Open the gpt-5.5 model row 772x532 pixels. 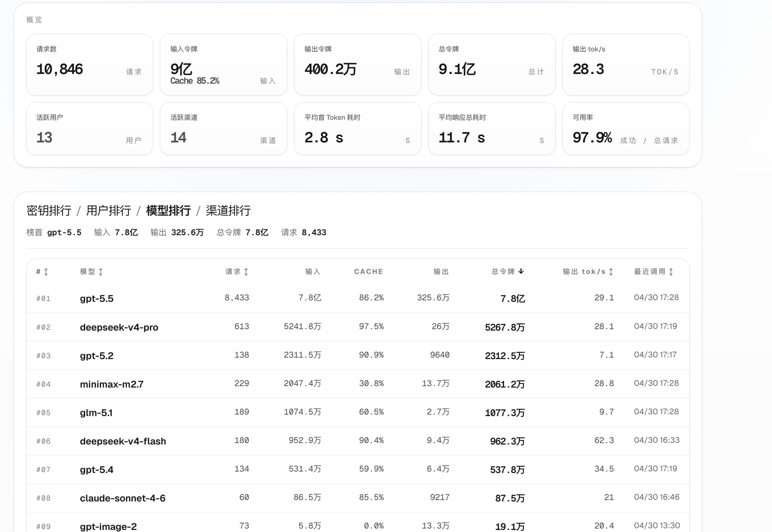click(x=358, y=298)
